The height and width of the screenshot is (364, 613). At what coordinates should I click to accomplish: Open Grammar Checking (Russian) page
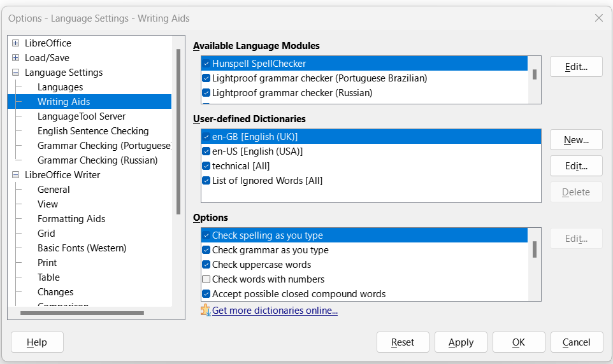point(97,160)
